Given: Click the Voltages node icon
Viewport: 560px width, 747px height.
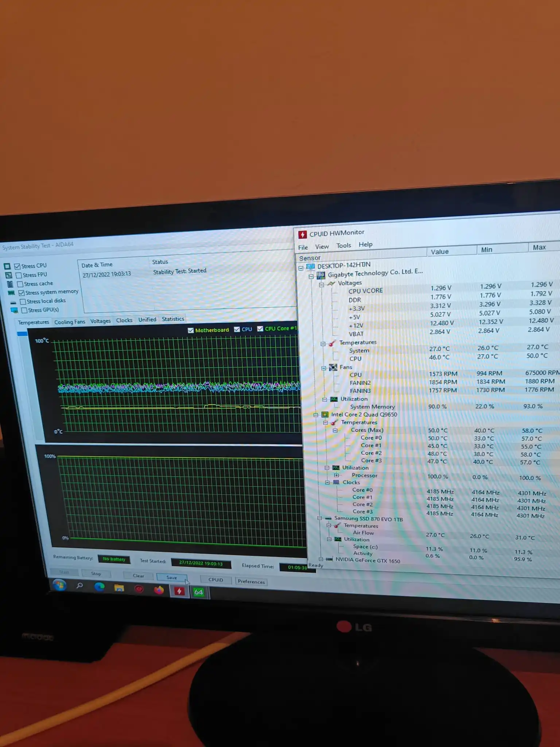Looking at the screenshot, I should click(331, 283).
